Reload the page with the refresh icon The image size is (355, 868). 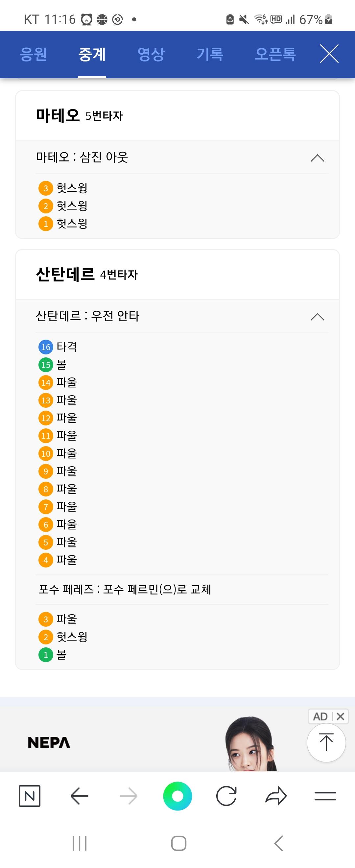(x=226, y=796)
